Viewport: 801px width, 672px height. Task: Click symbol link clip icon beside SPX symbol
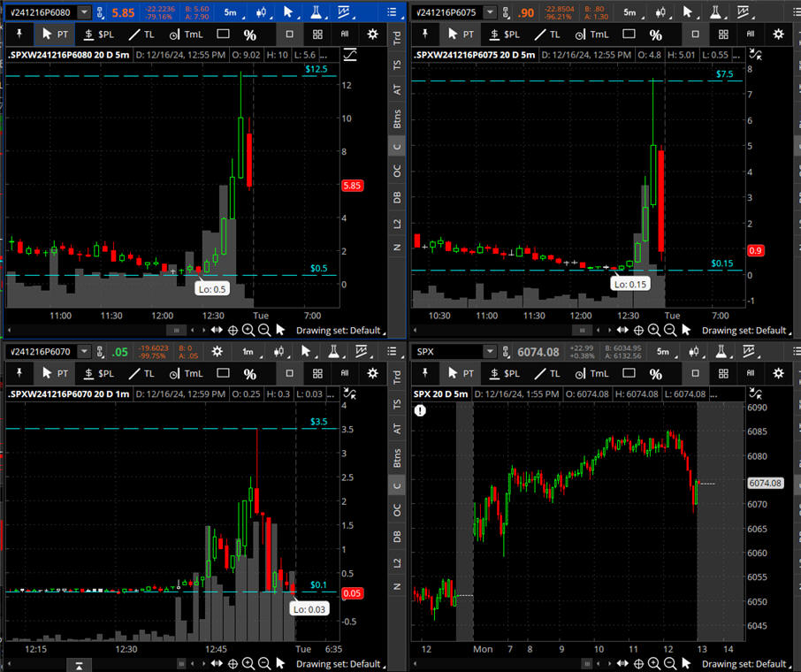point(506,352)
